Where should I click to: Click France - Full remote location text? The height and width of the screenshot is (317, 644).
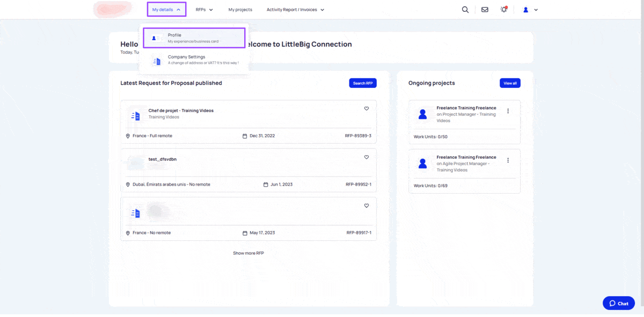152,136
